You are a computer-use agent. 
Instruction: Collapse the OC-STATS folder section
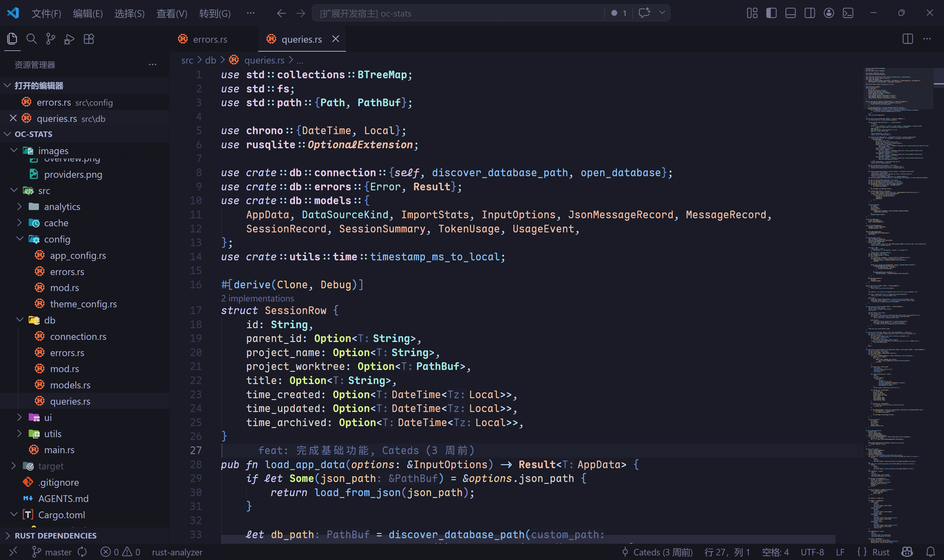(7, 134)
